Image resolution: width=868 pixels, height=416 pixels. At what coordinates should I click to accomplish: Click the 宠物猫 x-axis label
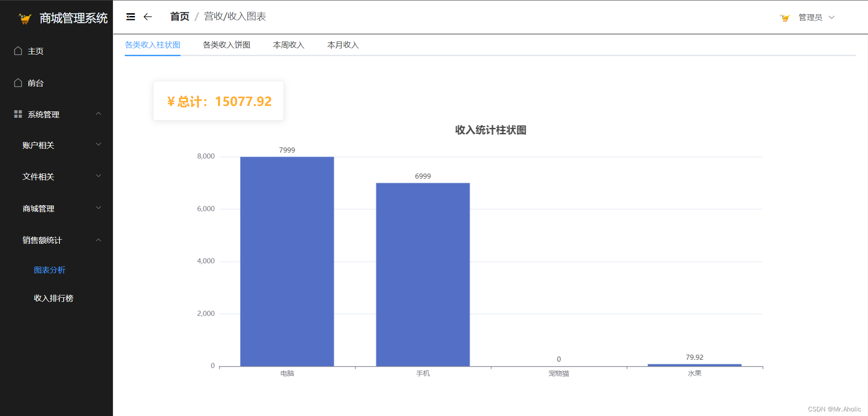pos(559,374)
